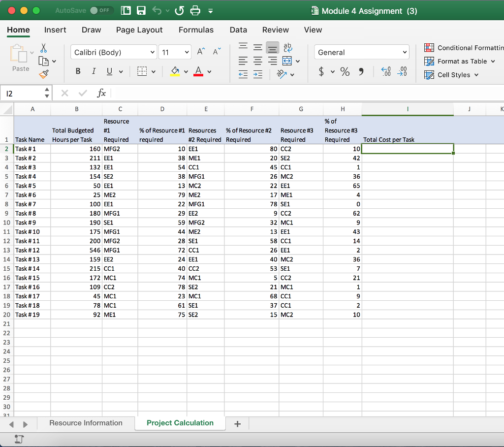Screen dimensions: 504x447
Task: Click the Name Box showing I2
Action: 22,93
